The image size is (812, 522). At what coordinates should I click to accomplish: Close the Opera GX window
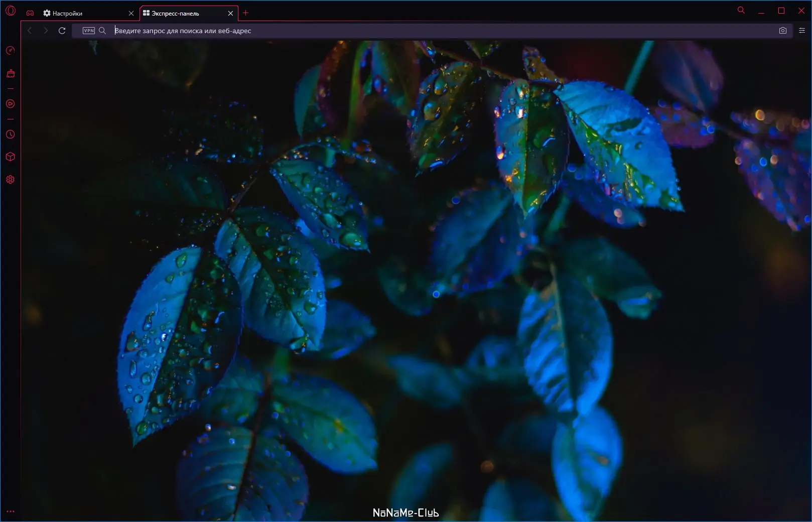801,11
